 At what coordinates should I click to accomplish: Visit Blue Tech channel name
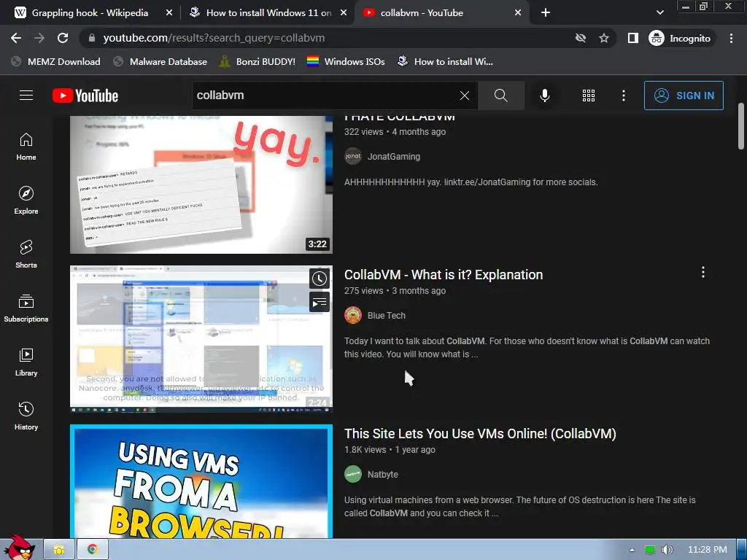(x=387, y=315)
